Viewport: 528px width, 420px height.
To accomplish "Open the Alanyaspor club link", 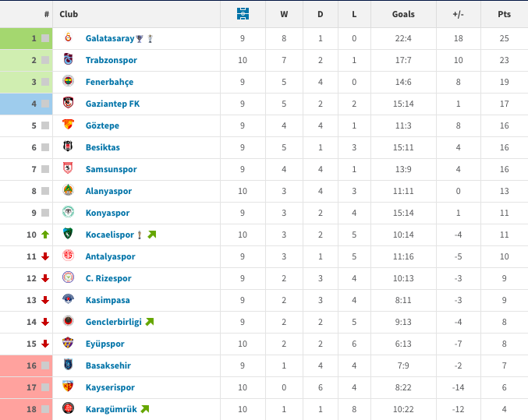I will (108, 191).
